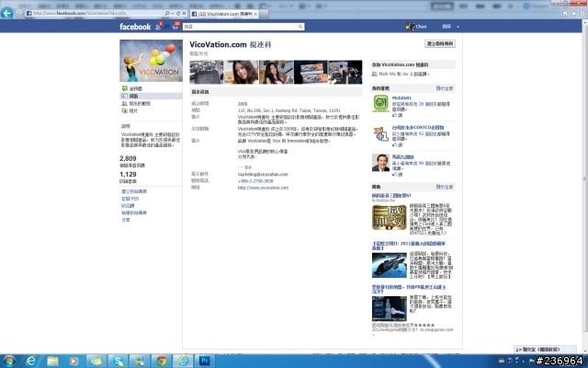Click the Mobile01 page icon
The height and width of the screenshot is (368, 588).
(x=380, y=103)
